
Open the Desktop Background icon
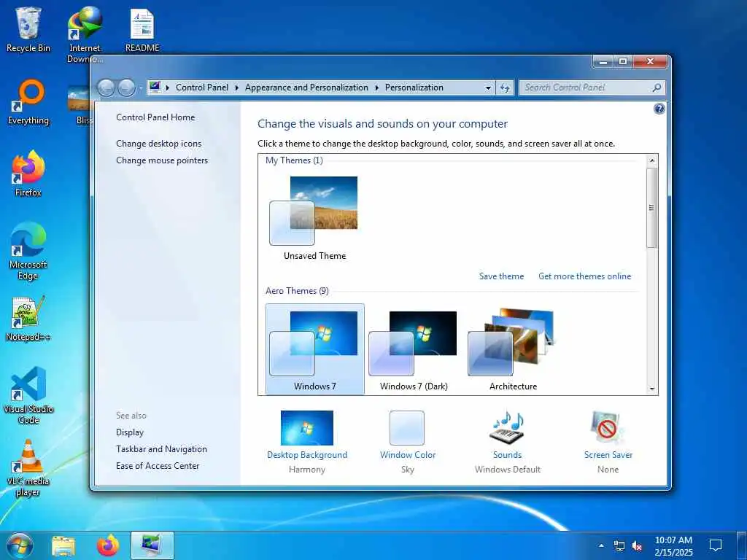pyautogui.click(x=307, y=427)
